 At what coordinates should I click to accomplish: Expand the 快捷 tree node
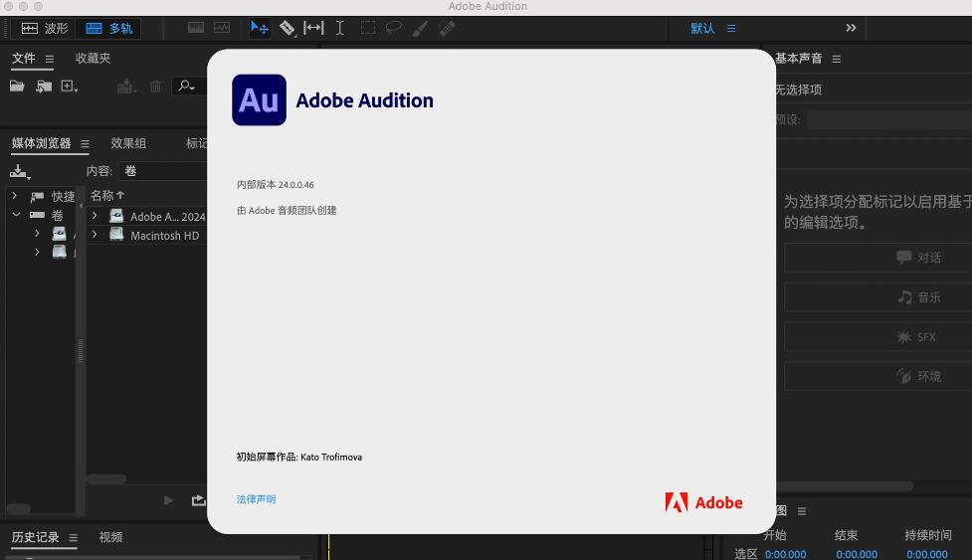(14, 196)
